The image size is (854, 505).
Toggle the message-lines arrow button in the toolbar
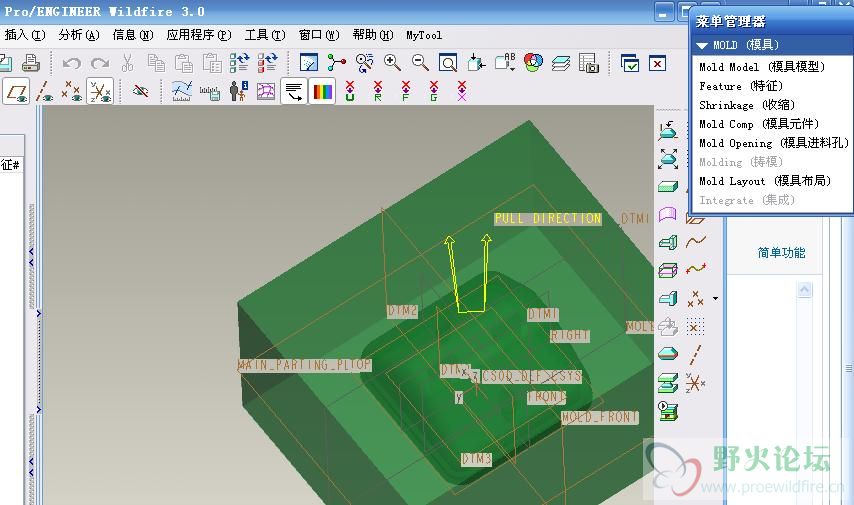pyautogui.click(x=294, y=91)
